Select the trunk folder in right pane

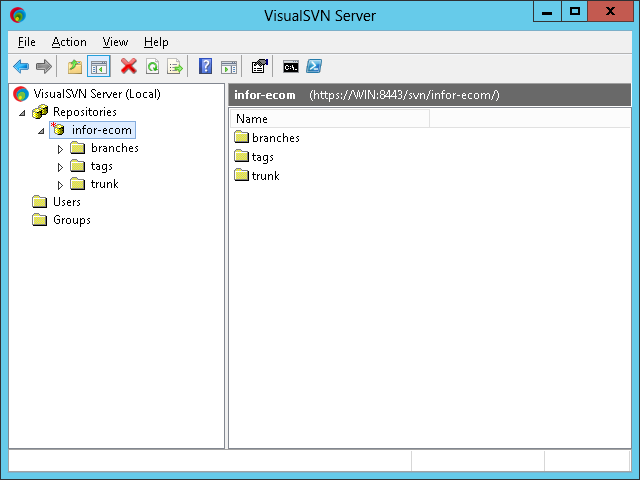(x=265, y=176)
